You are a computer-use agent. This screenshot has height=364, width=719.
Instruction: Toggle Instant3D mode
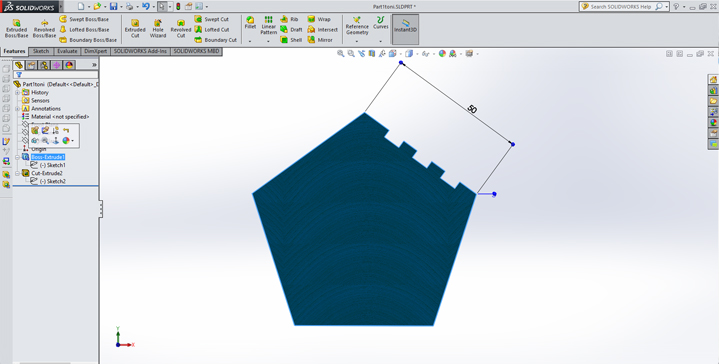click(x=405, y=28)
